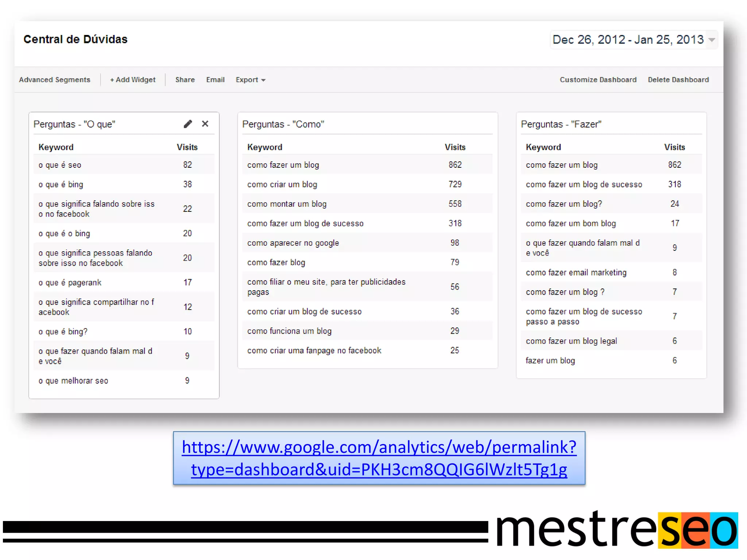Click the Perguntas - "O que" widget title

pyautogui.click(x=74, y=124)
